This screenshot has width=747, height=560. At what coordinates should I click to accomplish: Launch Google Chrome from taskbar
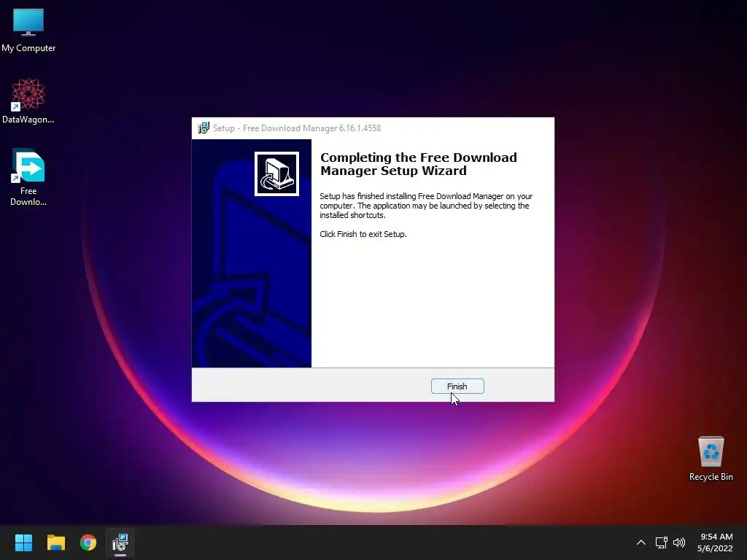[88, 542]
